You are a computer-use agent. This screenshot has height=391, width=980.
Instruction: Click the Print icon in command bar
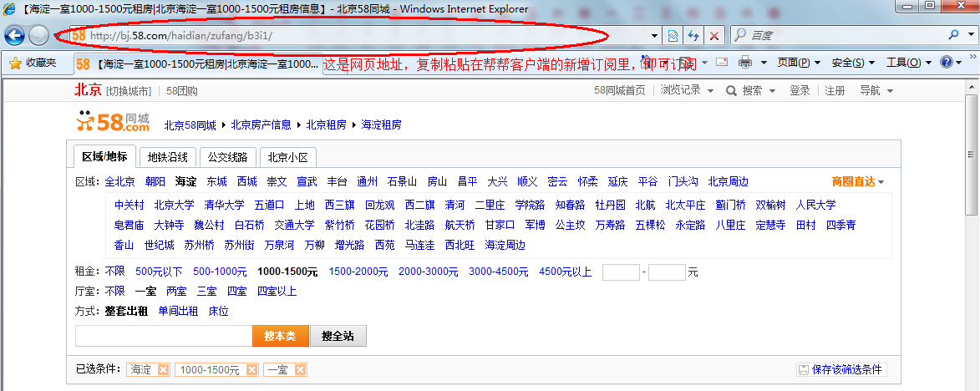(x=744, y=63)
